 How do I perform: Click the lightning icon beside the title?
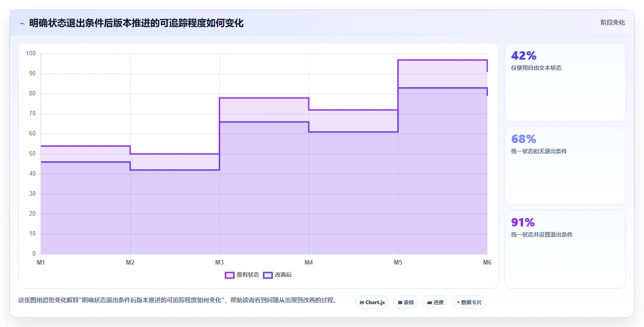pyautogui.click(x=22, y=23)
